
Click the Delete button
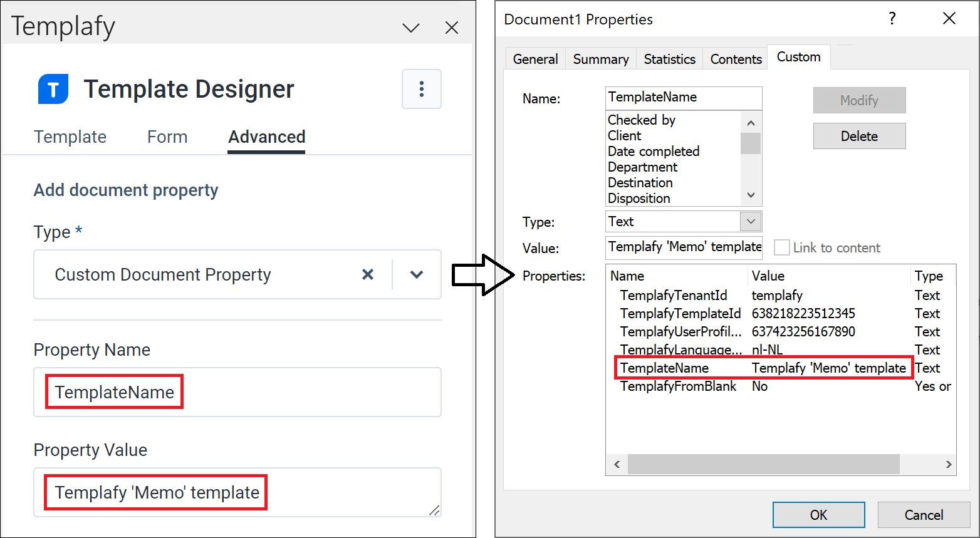click(859, 136)
